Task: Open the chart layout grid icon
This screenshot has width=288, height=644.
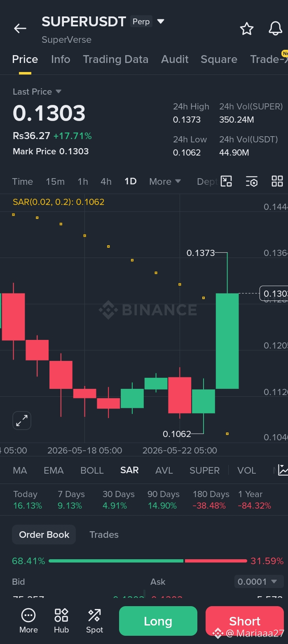Action: pos(277,181)
